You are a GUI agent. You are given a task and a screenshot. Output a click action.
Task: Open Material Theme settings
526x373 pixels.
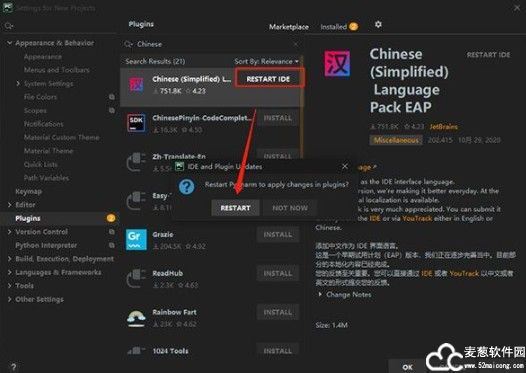click(x=48, y=151)
